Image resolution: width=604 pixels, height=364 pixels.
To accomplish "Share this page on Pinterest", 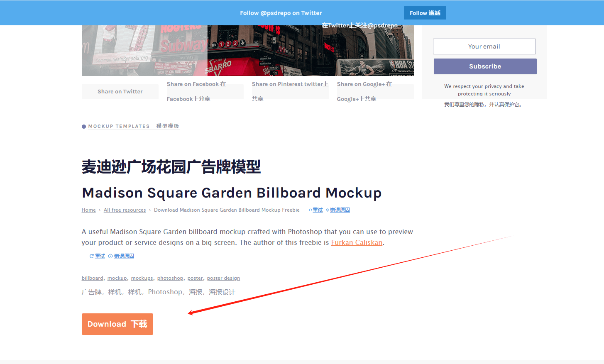I will coord(290,91).
